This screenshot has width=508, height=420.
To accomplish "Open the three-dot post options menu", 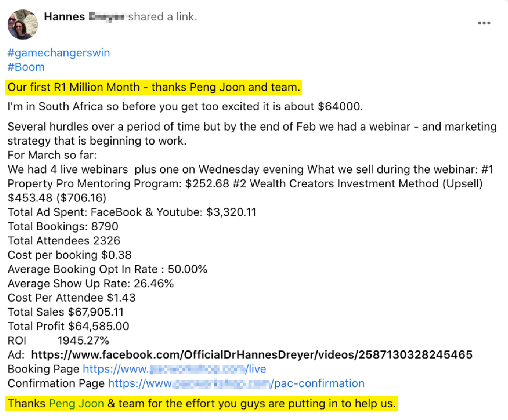I will coord(484,23).
